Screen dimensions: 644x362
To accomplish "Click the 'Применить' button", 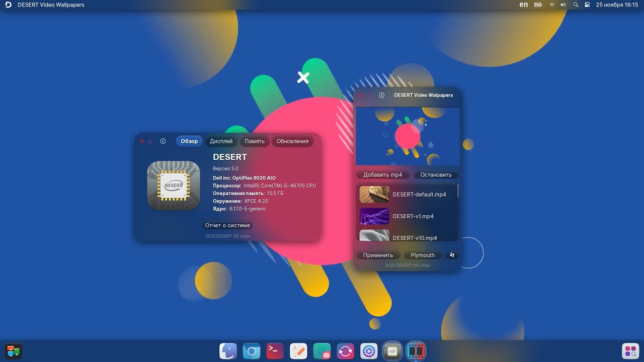I will click(x=378, y=255).
